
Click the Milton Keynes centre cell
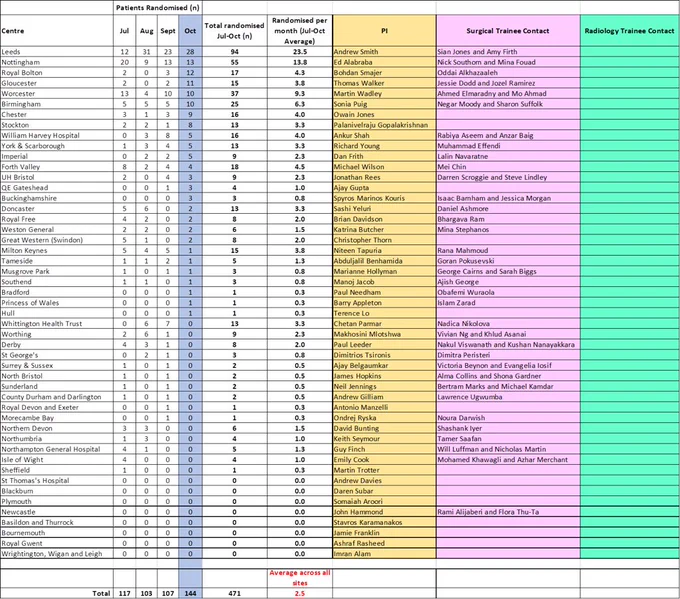tap(57, 250)
